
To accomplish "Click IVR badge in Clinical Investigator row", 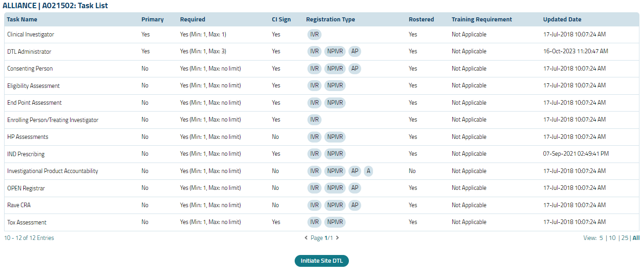I will (x=314, y=35).
